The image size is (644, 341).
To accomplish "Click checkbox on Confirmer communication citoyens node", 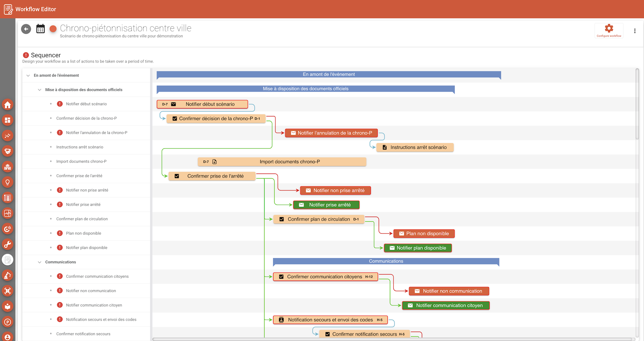I will pyautogui.click(x=281, y=277).
